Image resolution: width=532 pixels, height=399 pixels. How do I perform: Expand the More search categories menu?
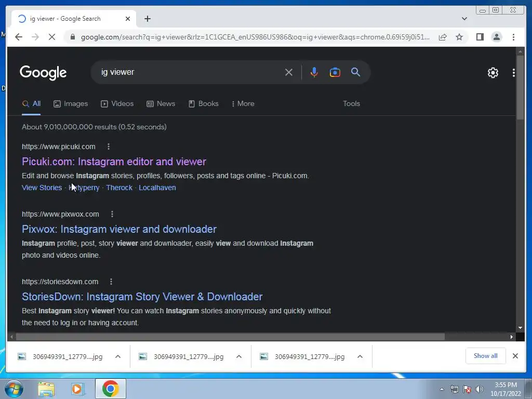(x=243, y=104)
